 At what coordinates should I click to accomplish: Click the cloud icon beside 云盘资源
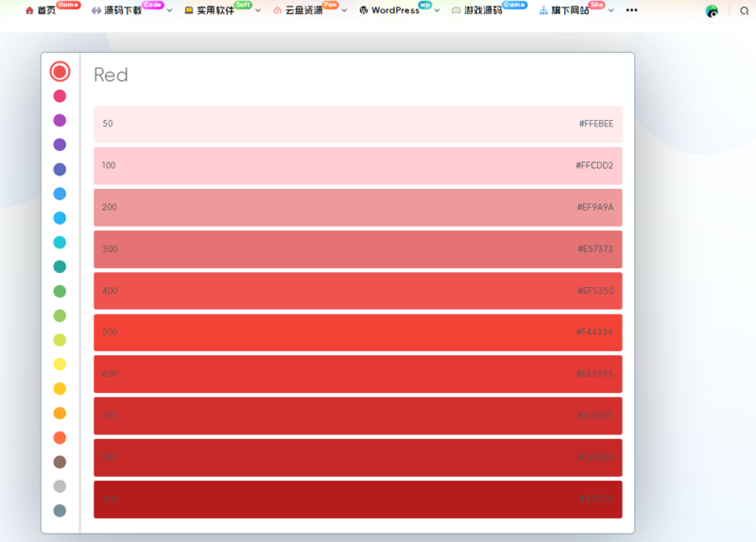(278, 10)
